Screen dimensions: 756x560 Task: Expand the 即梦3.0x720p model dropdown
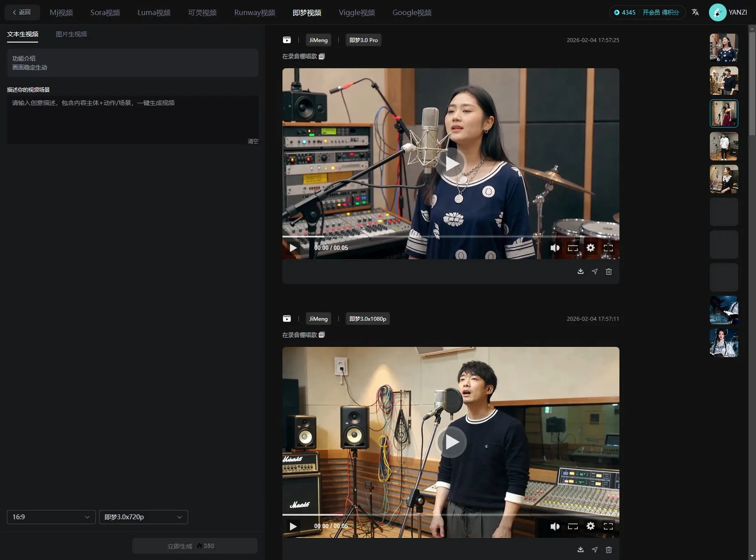(x=143, y=517)
